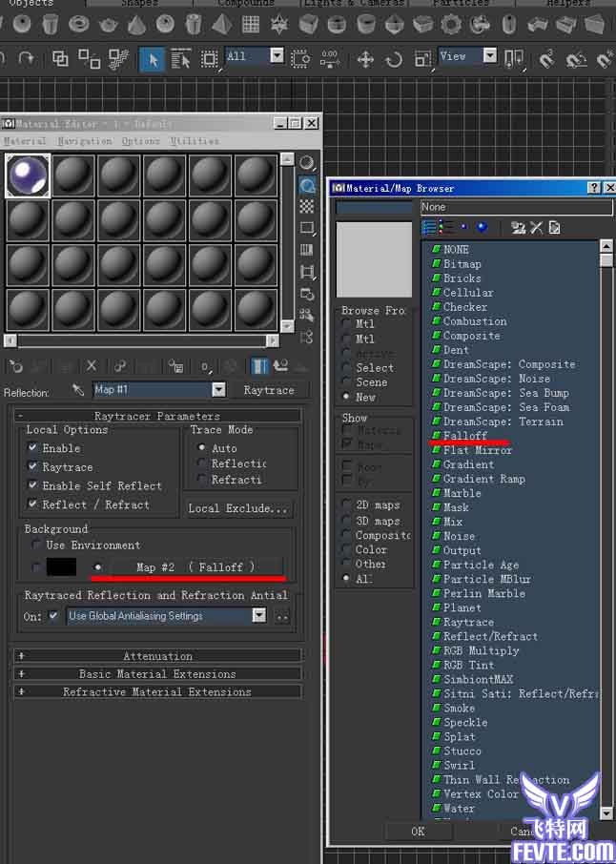Expand Basic Material Extensions rollout

tap(157, 674)
